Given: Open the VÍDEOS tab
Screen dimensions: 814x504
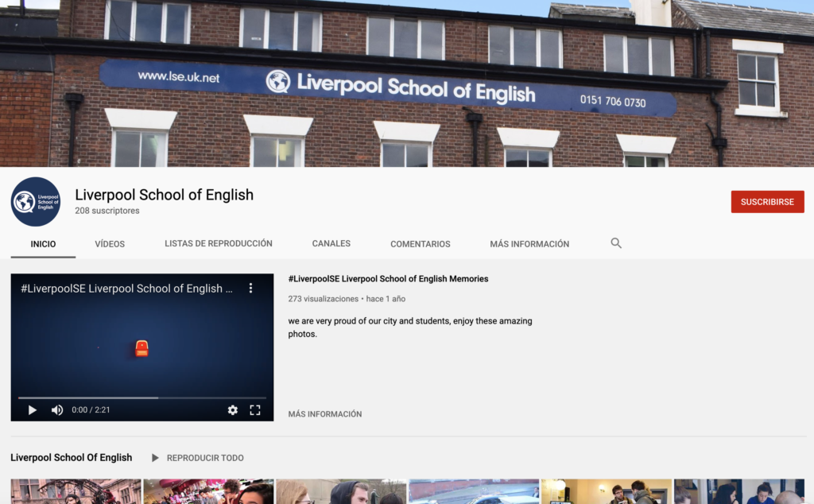Looking at the screenshot, I should tap(110, 244).
